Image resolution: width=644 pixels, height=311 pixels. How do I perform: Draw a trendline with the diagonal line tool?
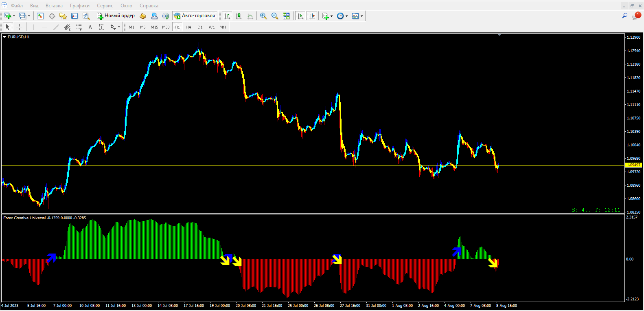[56, 27]
